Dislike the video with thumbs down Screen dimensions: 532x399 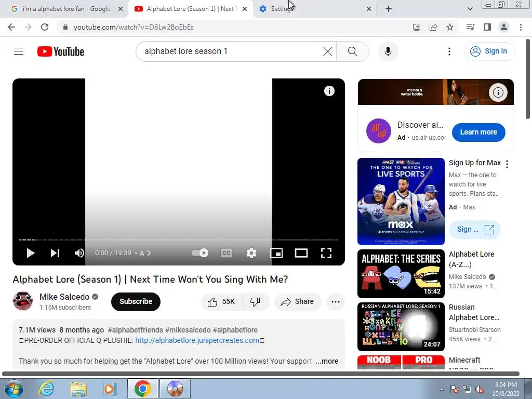click(256, 301)
